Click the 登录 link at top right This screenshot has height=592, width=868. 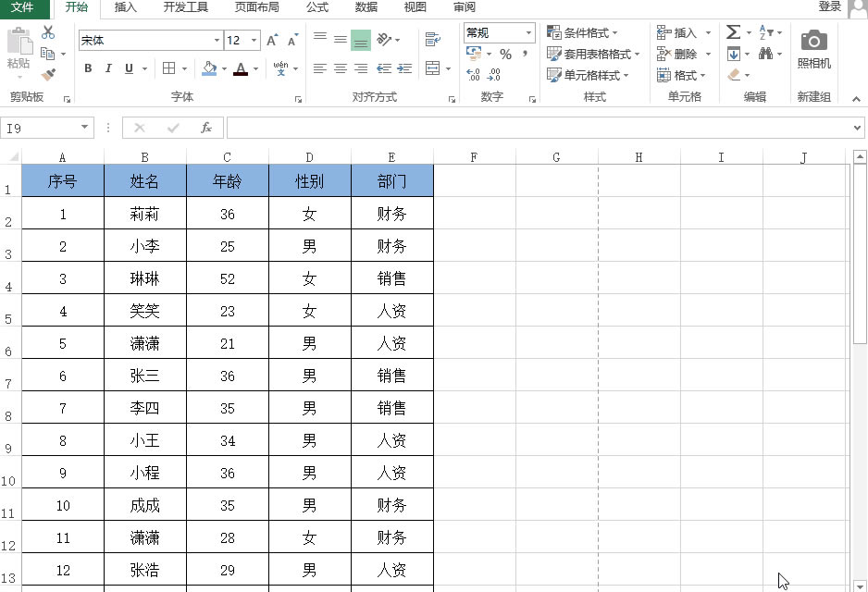(x=830, y=6)
